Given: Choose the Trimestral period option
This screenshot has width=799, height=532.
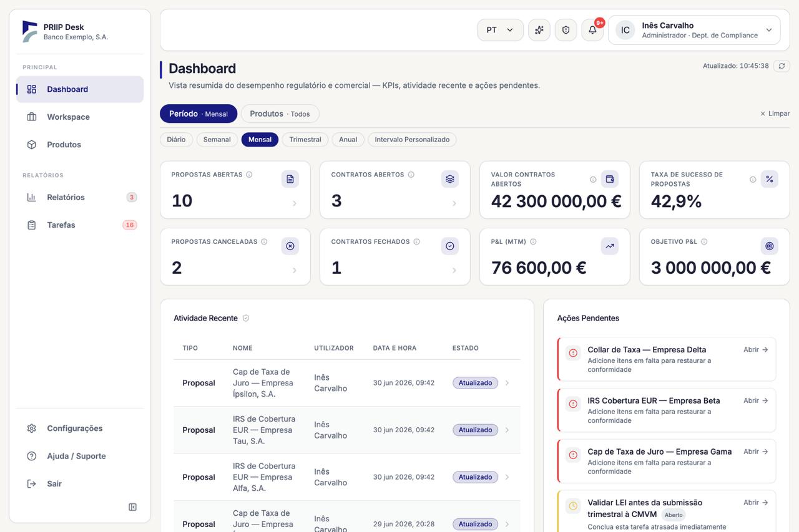Looking at the screenshot, I should tap(305, 140).
